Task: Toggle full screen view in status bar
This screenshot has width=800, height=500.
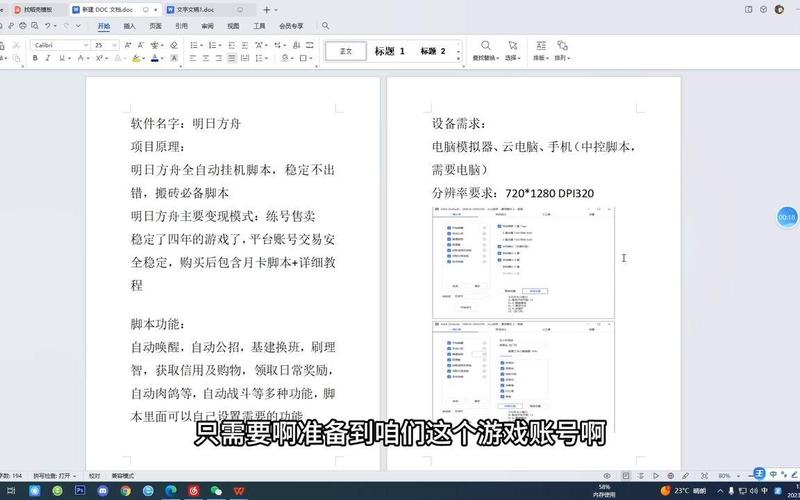Action: click(x=704, y=476)
